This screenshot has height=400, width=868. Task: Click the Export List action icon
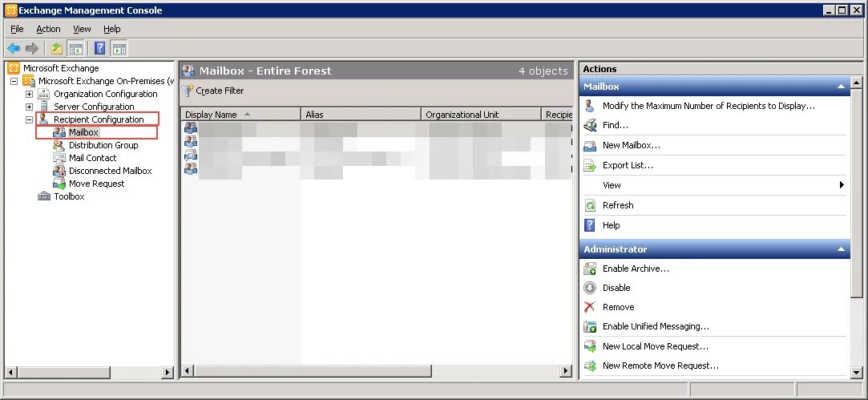point(590,166)
